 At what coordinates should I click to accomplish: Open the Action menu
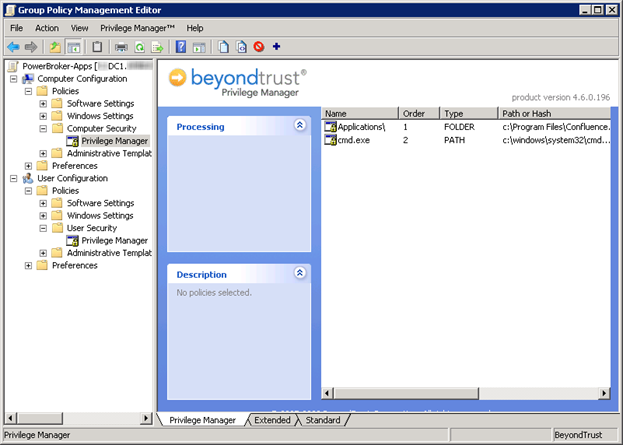tap(47, 28)
